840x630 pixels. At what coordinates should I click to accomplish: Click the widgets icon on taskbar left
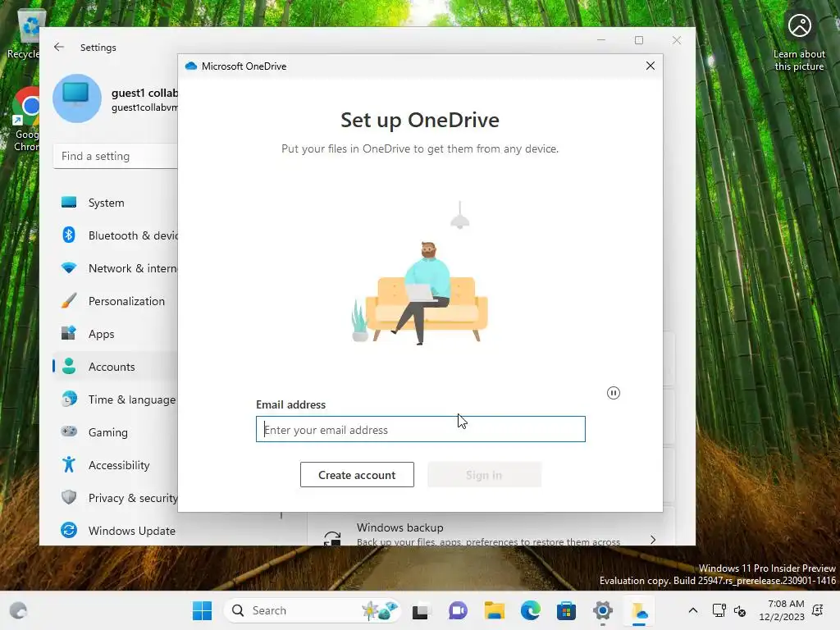[18, 610]
